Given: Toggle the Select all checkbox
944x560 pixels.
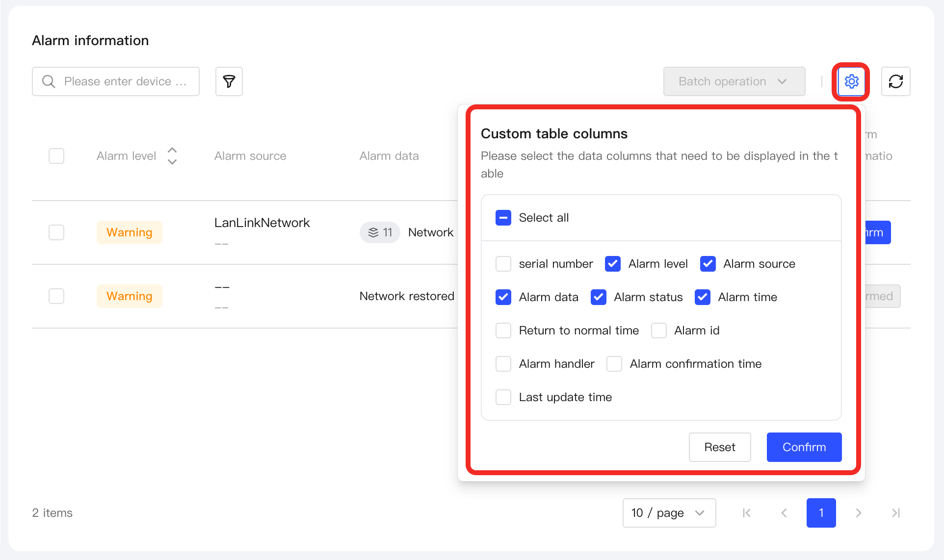Looking at the screenshot, I should pos(503,218).
